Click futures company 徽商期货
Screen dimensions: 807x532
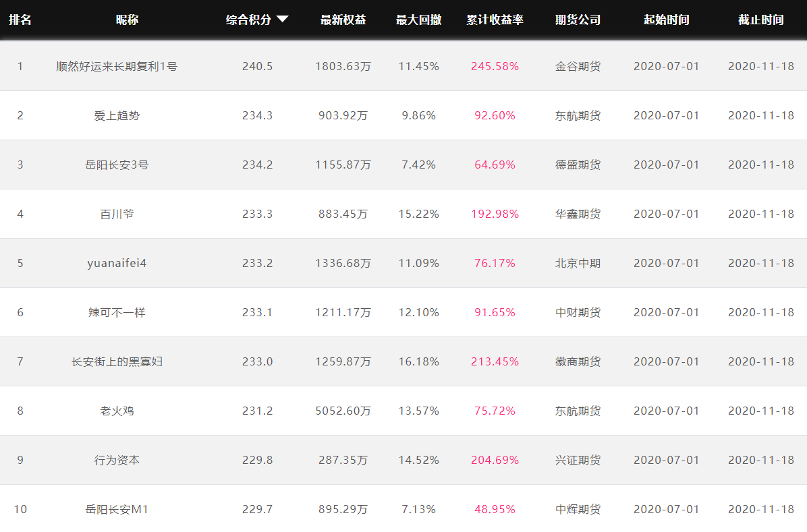pyautogui.click(x=578, y=361)
